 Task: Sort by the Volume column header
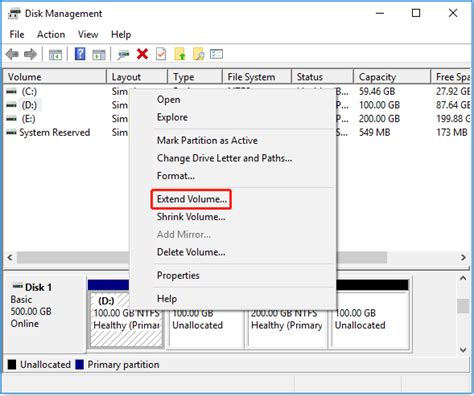[x=55, y=77]
